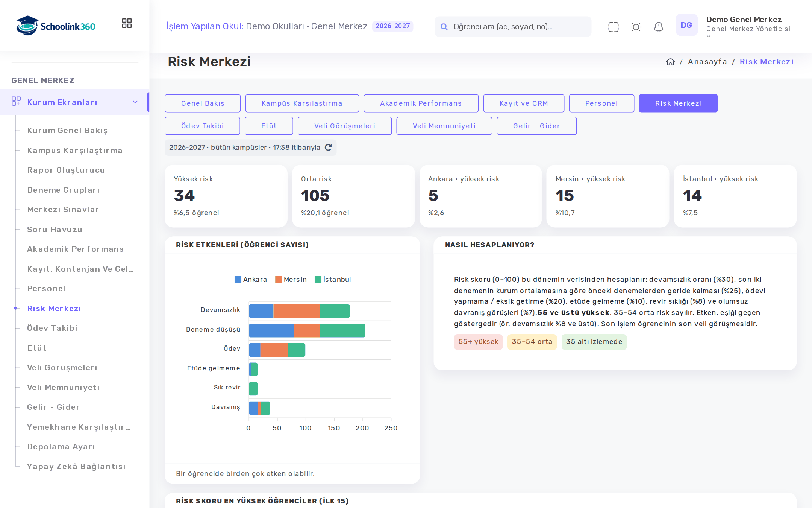Select the Risk Merkezi tab button
Image resolution: width=812 pixels, height=508 pixels.
[678, 103]
